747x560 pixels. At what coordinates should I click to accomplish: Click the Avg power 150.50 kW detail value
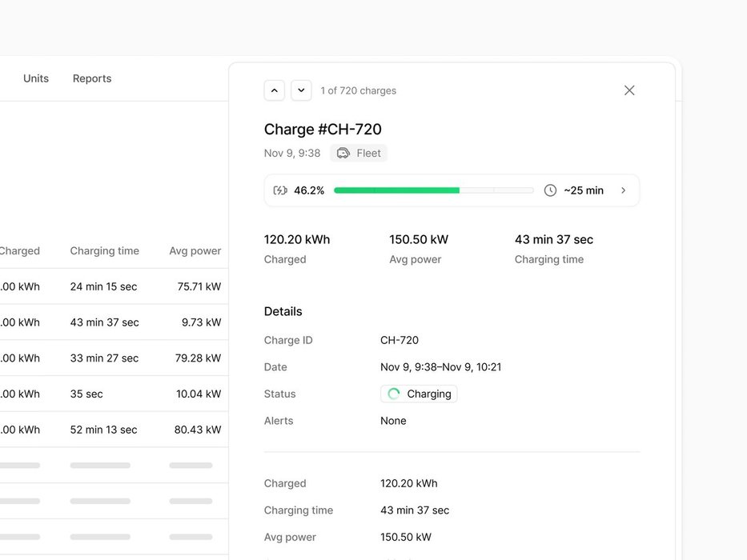pyautogui.click(x=405, y=537)
